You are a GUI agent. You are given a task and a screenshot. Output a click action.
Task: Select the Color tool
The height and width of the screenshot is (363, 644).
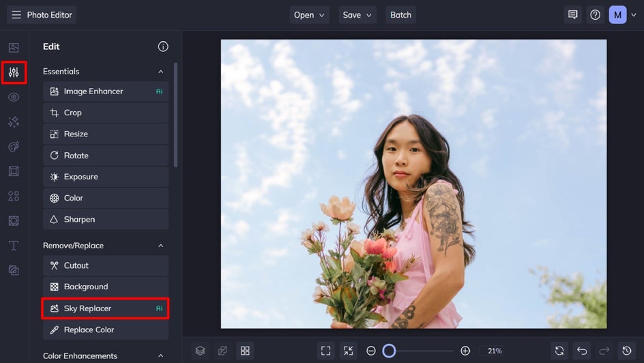click(106, 198)
